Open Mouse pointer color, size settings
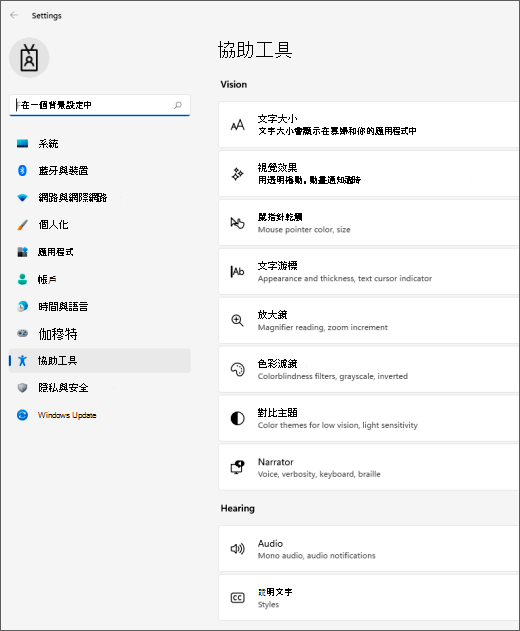The width and height of the screenshot is (520, 631). click(x=369, y=223)
